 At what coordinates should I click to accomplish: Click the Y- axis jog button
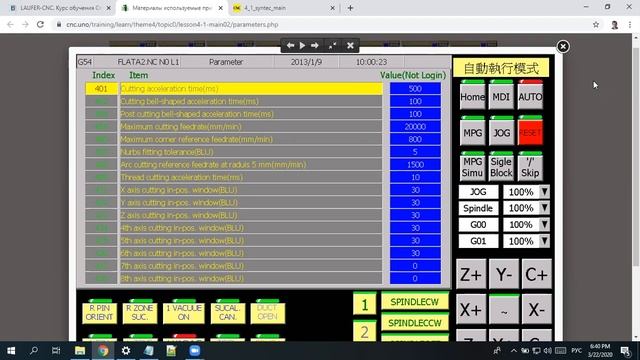pos(504,274)
